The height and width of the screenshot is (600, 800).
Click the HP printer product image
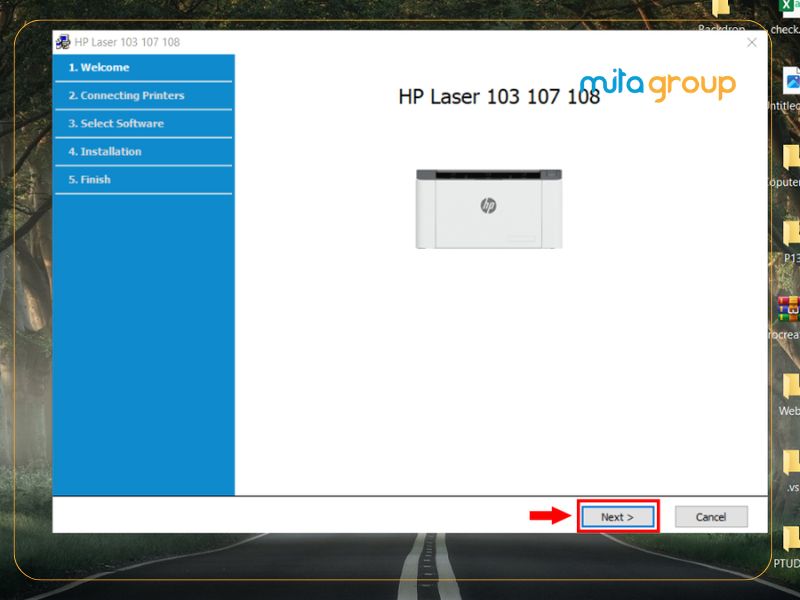click(489, 209)
